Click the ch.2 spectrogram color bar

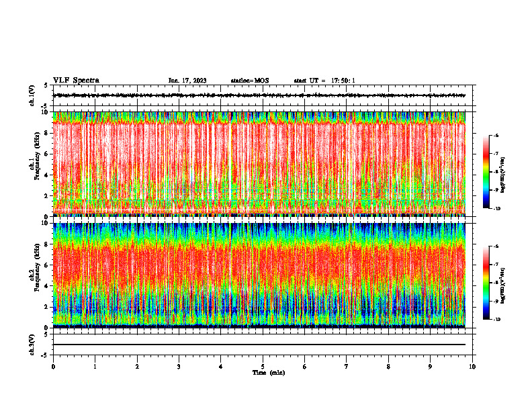coord(486,283)
